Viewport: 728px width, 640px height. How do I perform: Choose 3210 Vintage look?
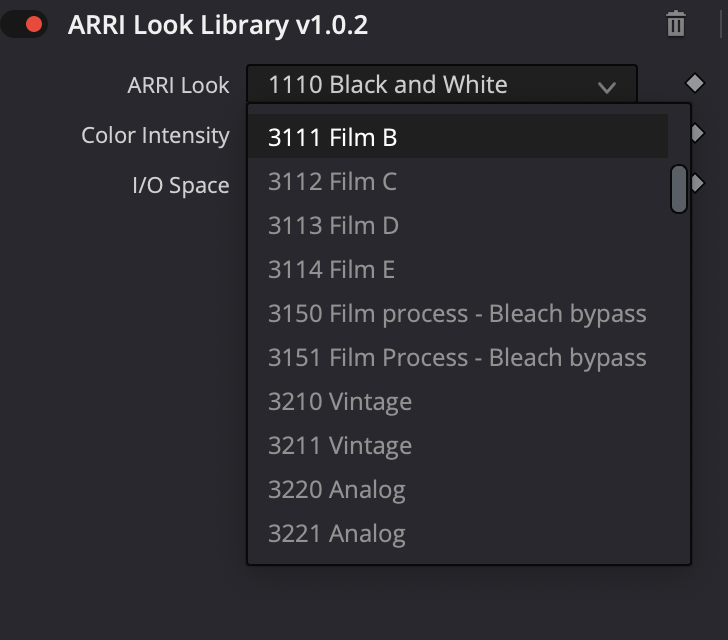[x=458, y=401]
